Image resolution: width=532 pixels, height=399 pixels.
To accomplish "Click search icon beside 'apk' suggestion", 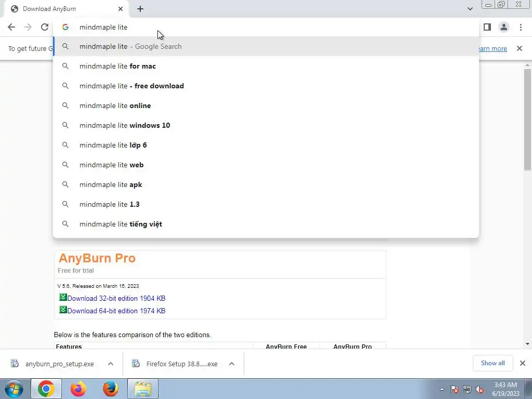I will click(65, 184).
